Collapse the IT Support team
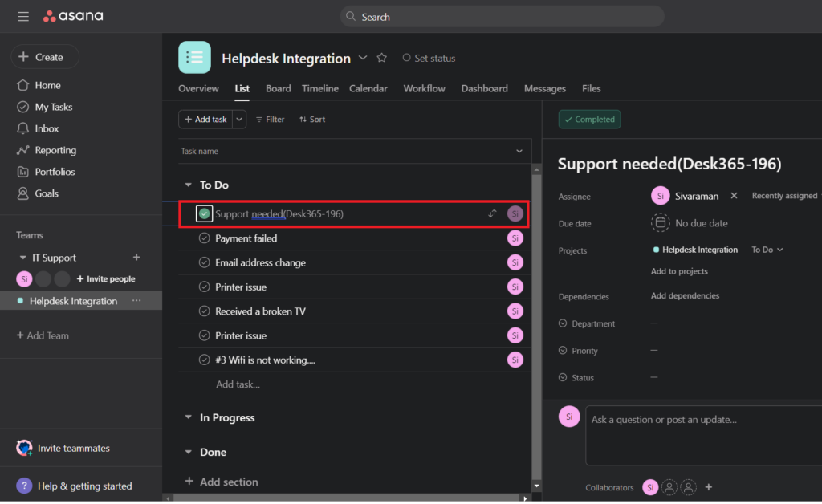 (22, 258)
